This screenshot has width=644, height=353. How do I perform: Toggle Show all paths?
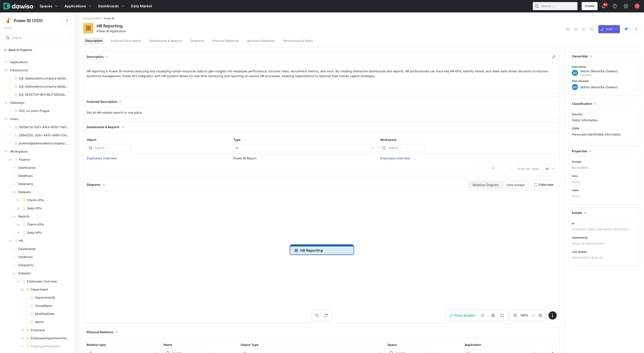462,315
